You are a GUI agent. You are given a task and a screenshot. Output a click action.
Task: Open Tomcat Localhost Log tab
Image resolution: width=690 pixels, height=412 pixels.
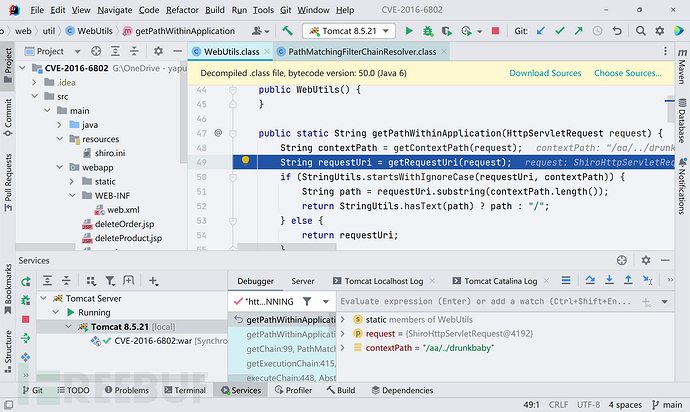click(x=384, y=281)
